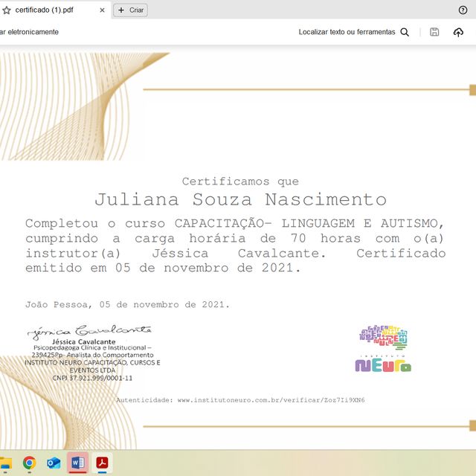Click 'Psicopedagoga Clínica e Institucional' line
The width and height of the screenshot is (476, 476).
92,347
